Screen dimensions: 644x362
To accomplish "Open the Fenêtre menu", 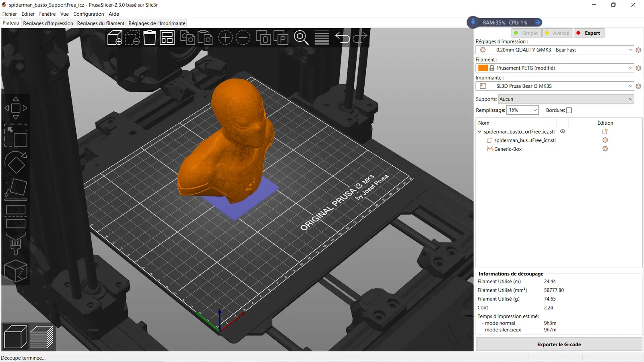I will coord(47,14).
